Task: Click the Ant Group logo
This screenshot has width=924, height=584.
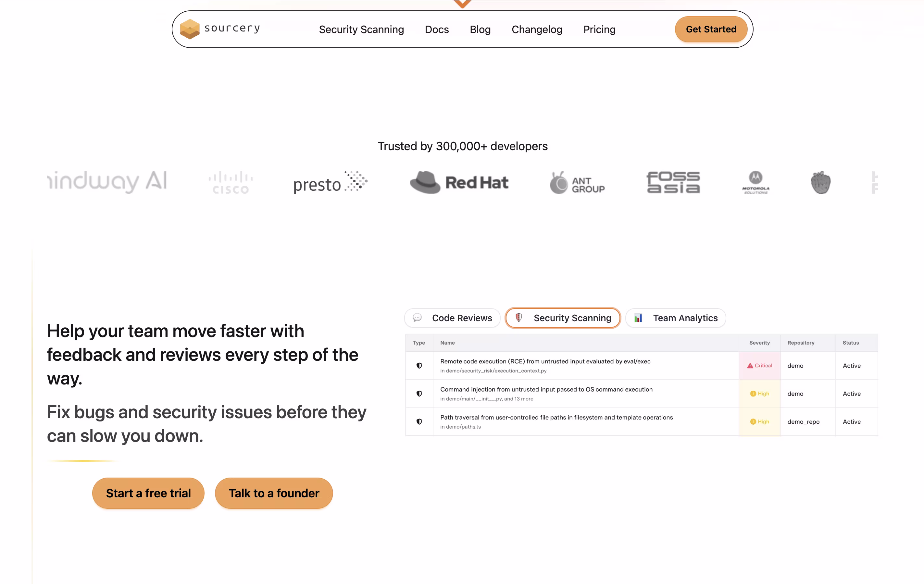Action: pyautogui.click(x=577, y=183)
